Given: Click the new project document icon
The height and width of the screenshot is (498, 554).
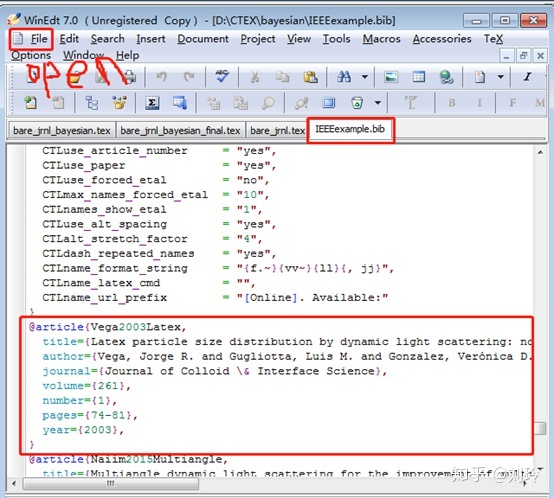Looking at the screenshot, I should click(x=31, y=103).
